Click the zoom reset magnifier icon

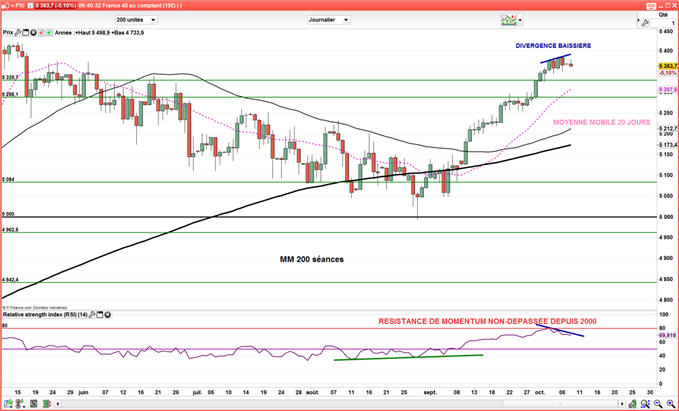(645, 404)
